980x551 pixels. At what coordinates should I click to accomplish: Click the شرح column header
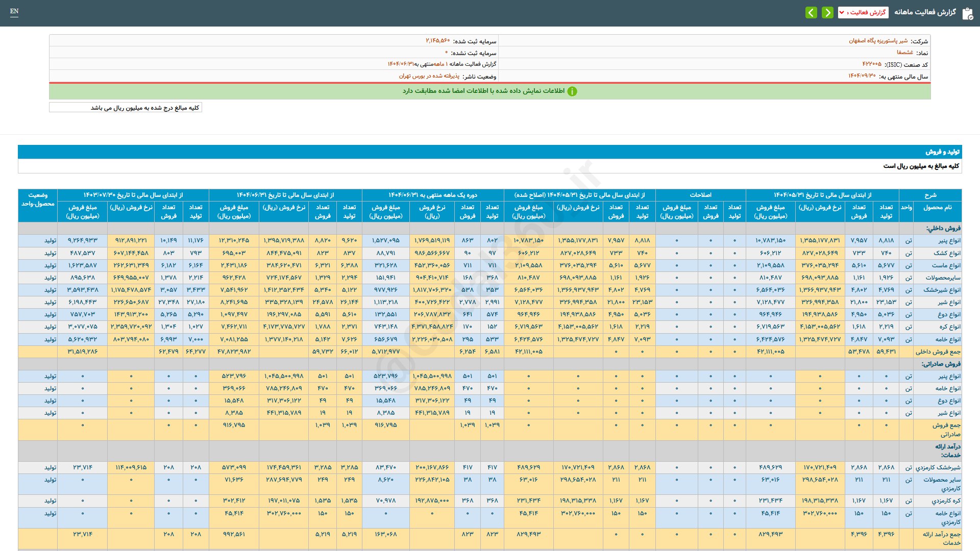(930, 195)
